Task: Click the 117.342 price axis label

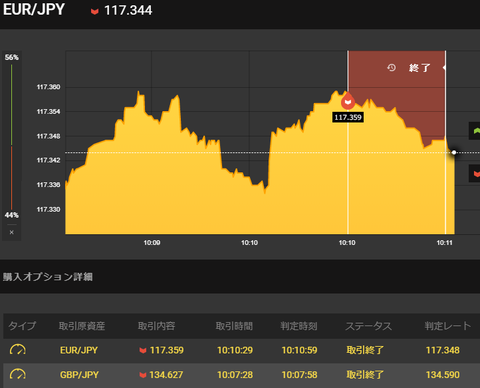Action: click(48, 160)
